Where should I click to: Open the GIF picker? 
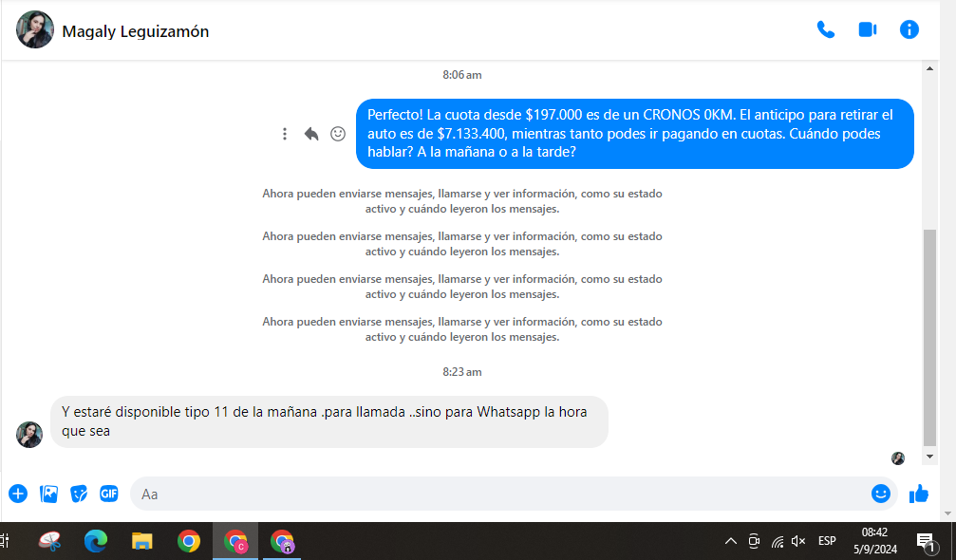click(109, 494)
